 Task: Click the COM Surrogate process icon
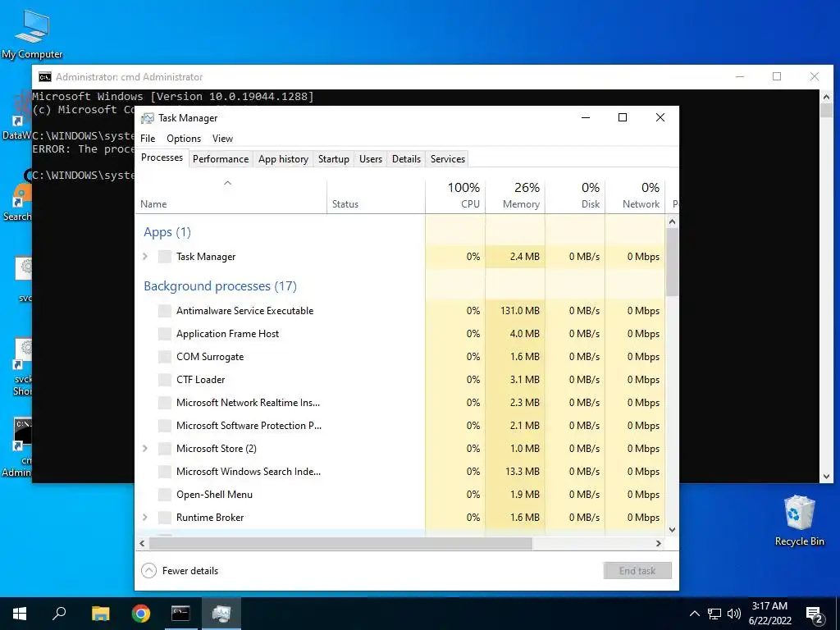click(x=165, y=357)
